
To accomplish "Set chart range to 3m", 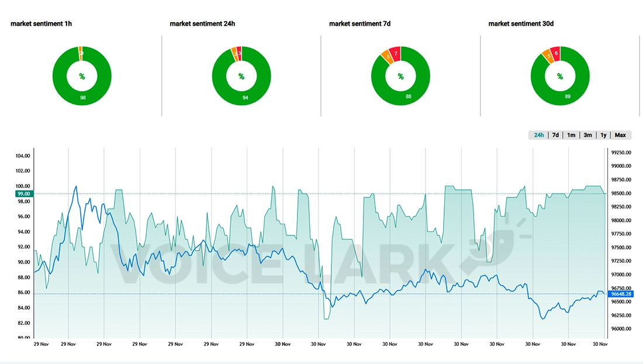I will coord(587,135).
